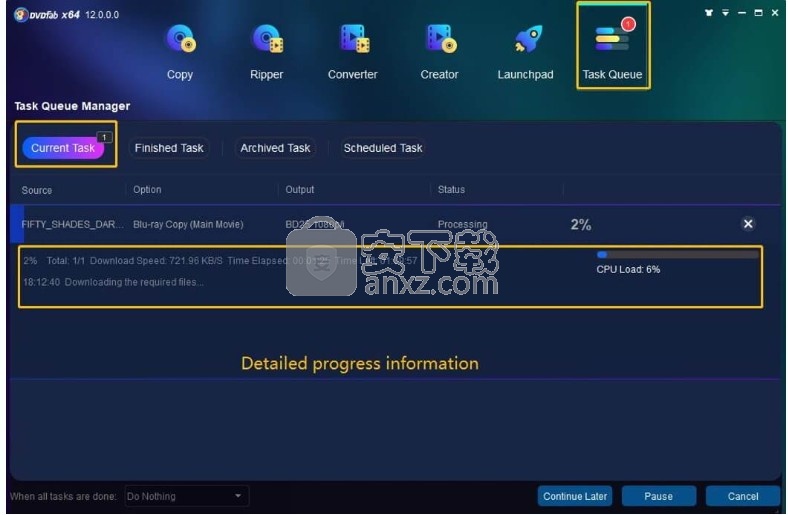Click the Status column header
The image size is (788, 515).
pos(451,189)
